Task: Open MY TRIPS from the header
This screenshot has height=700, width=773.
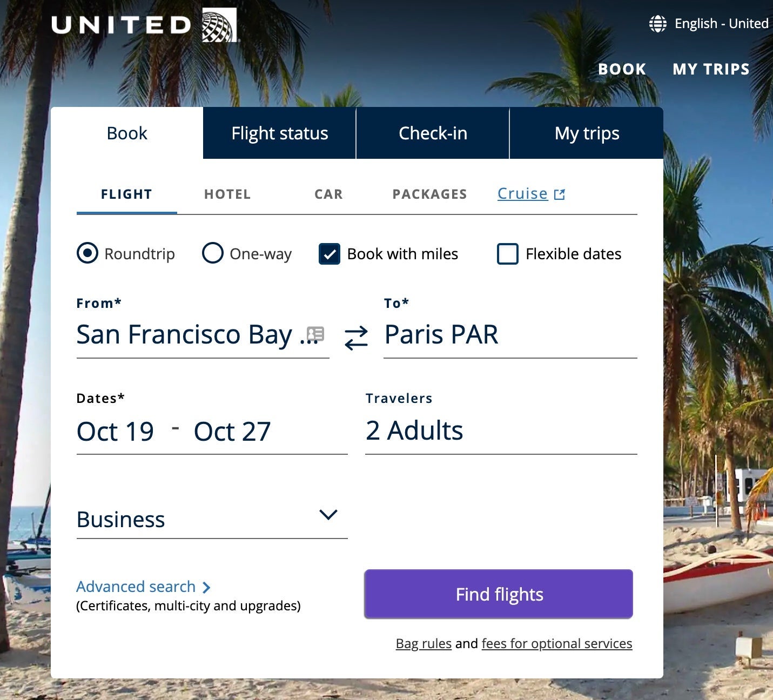Action: [x=710, y=69]
